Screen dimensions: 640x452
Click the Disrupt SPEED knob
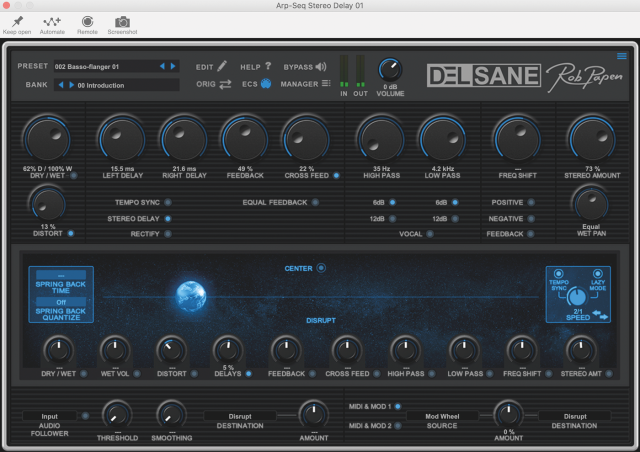[577, 297]
